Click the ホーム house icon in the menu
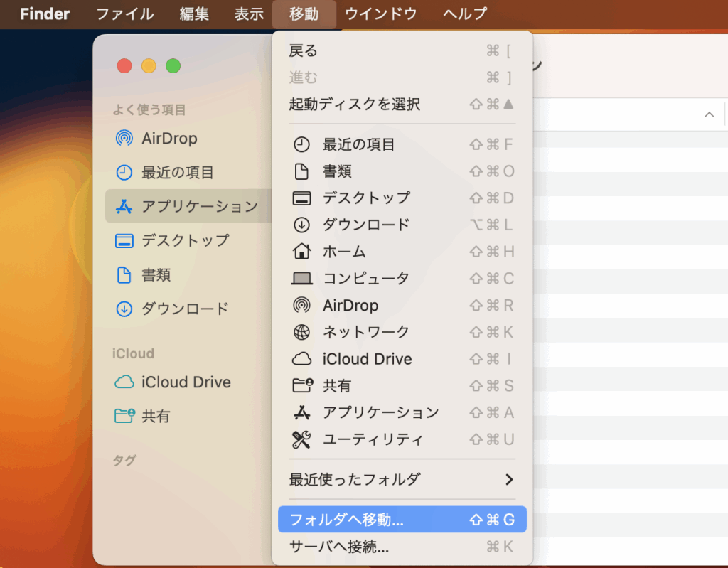 (301, 252)
